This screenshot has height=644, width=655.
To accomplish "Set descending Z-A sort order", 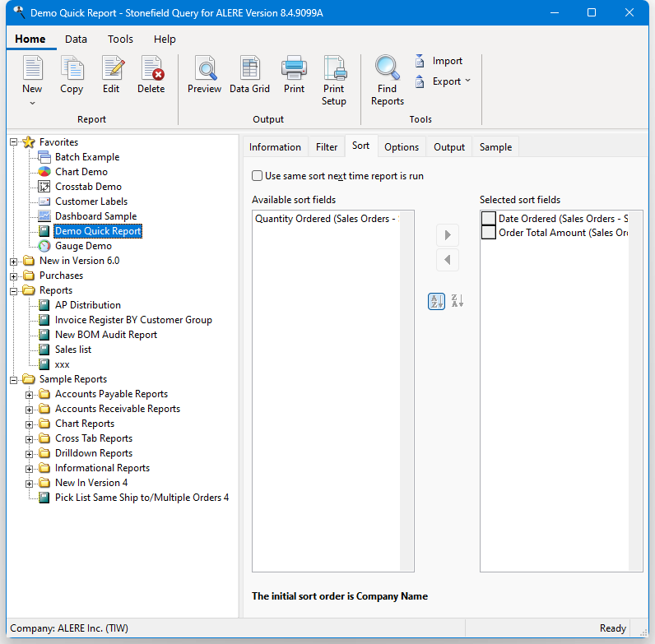I will [x=458, y=301].
